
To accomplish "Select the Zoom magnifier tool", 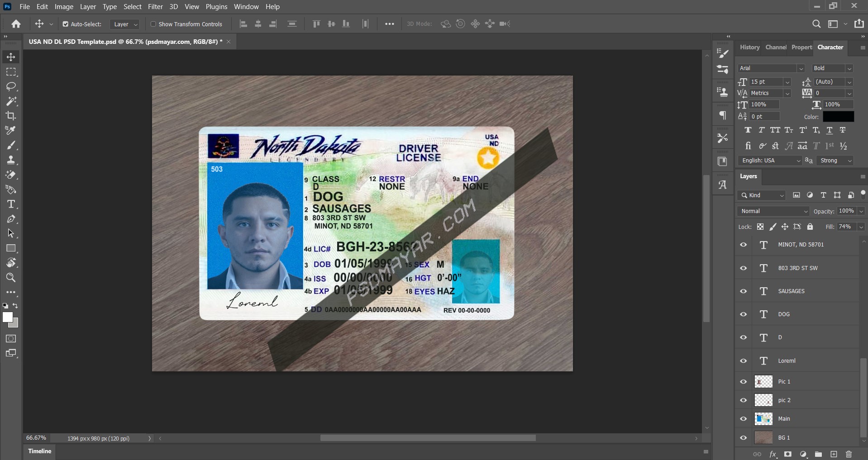I will pyautogui.click(x=11, y=277).
